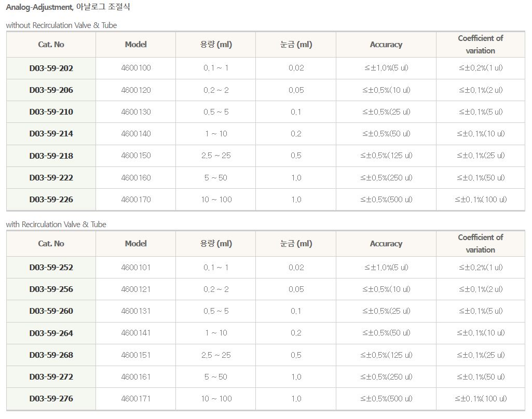Open catalog number D03-59-252

coord(51,268)
